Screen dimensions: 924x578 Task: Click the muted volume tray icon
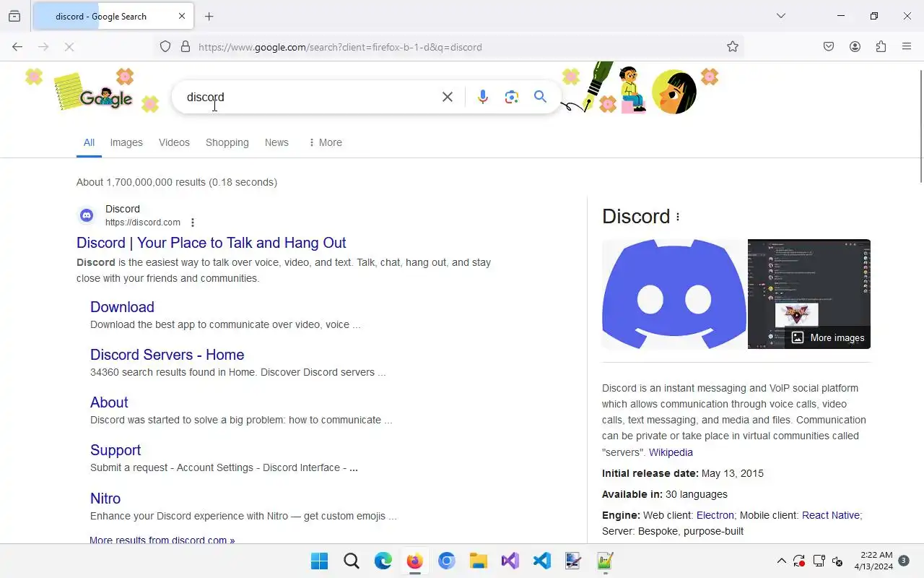[837, 561]
